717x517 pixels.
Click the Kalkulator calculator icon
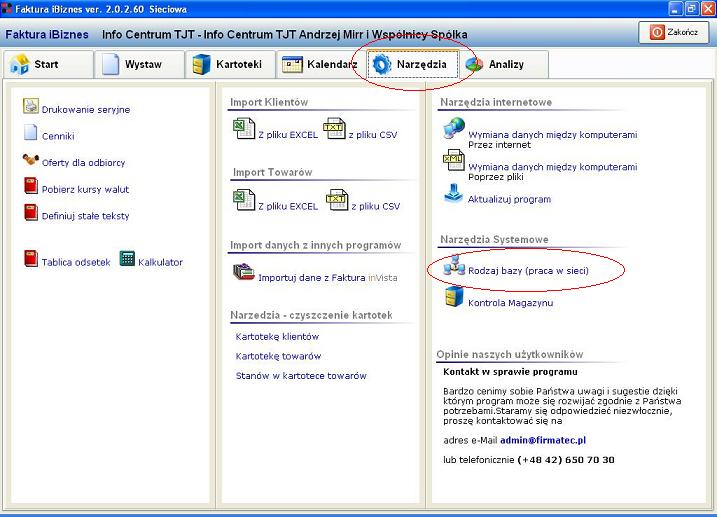pyautogui.click(x=127, y=259)
